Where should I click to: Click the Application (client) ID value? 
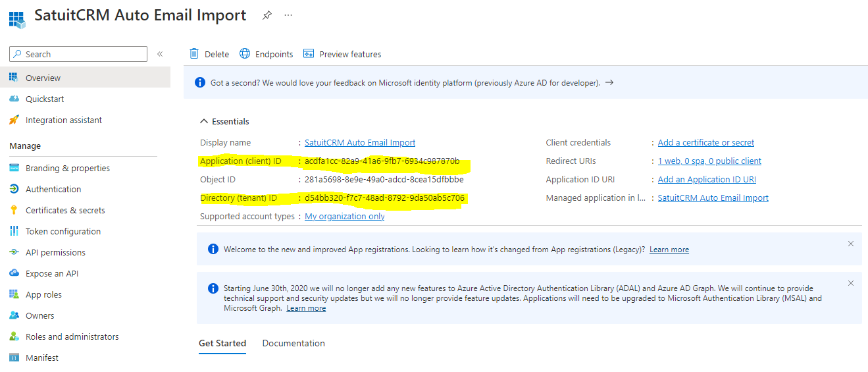point(382,161)
